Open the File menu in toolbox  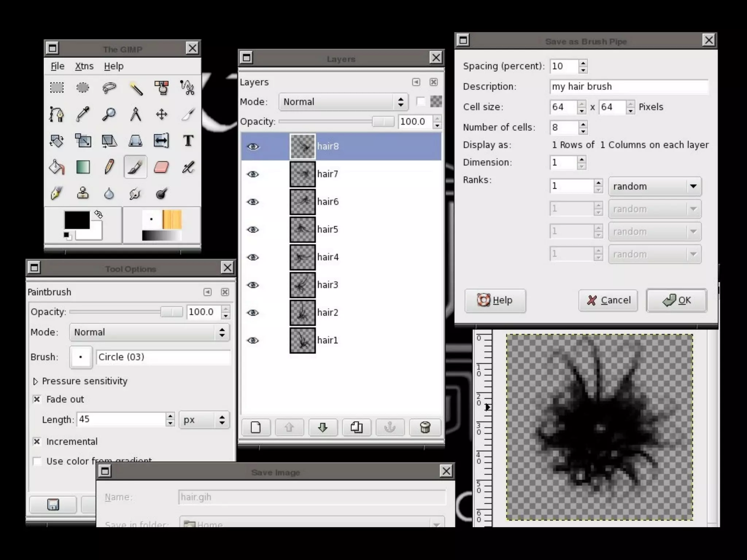coord(57,66)
